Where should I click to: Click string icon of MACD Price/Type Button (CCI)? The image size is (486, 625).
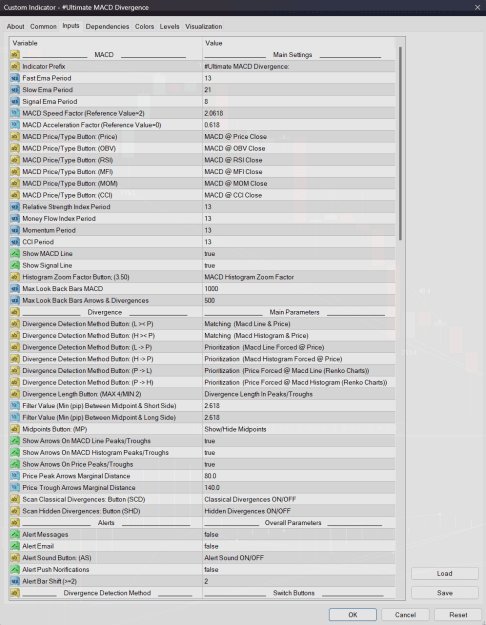(x=15, y=195)
